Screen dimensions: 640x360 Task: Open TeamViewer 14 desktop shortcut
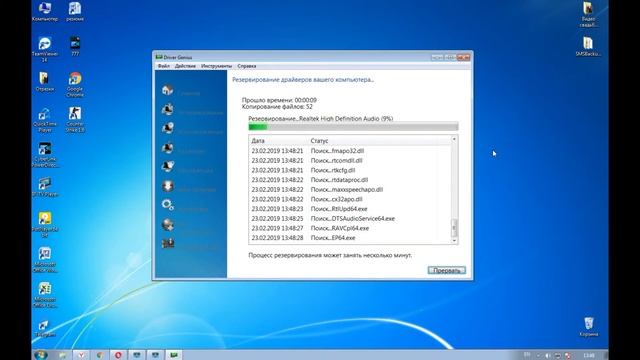[x=45, y=49]
